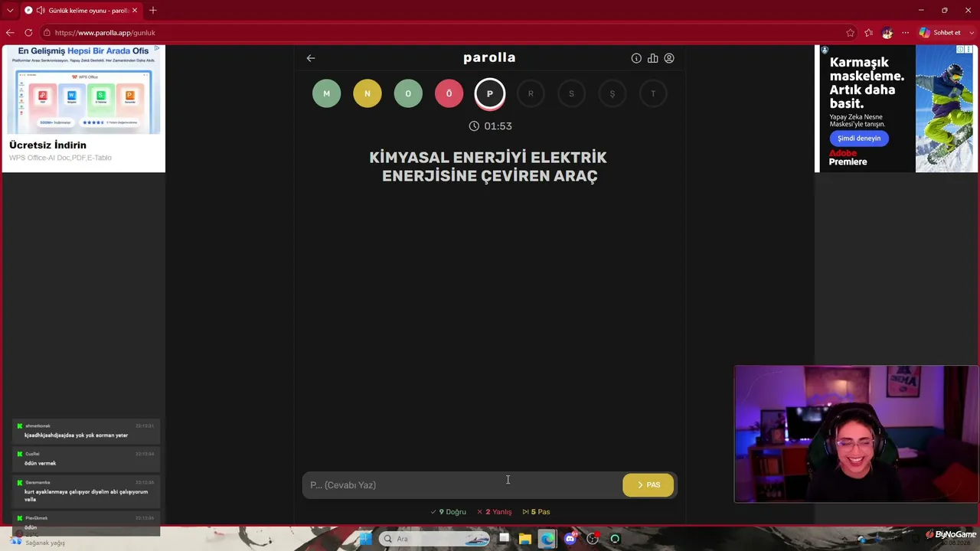The image size is (980, 551).
Task: Click chat message 'ödün vermek'
Action: (x=41, y=463)
